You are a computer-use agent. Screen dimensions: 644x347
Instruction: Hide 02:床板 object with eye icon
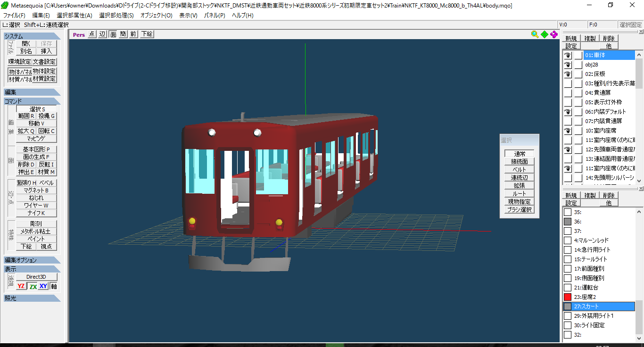568,74
